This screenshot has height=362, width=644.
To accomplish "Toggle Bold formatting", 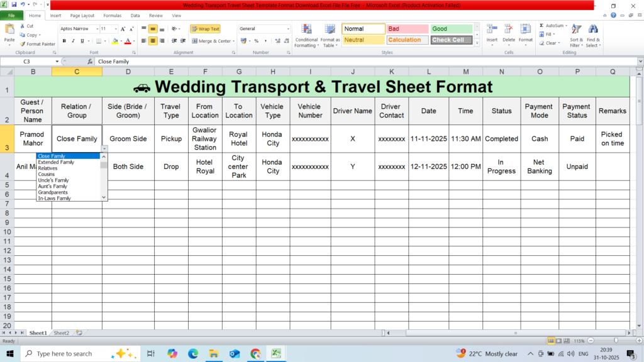I will [x=64, y=41].
